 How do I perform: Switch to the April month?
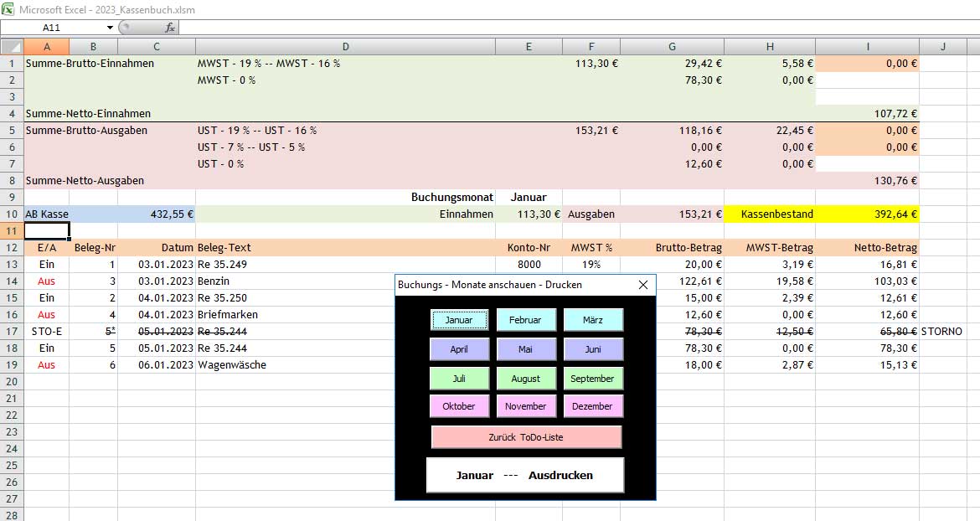point(459,349)
